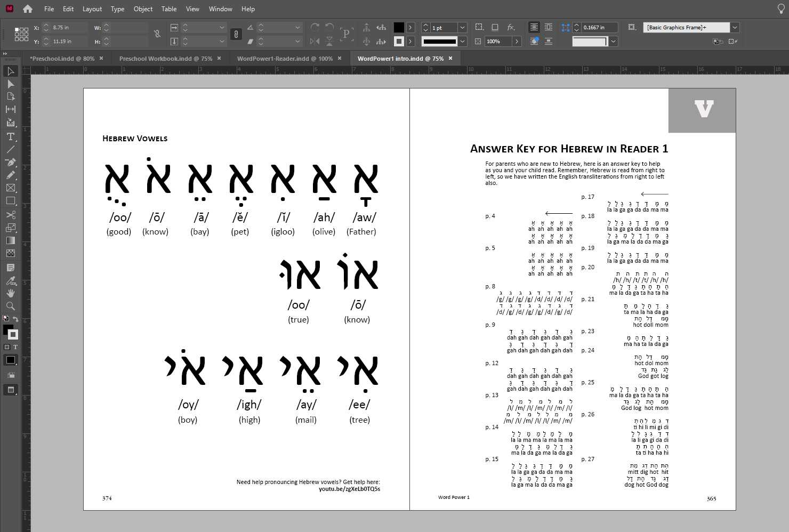Click the Default Fill and Stroke icon
Screen dimensions: 789x532
pos(6,318)
